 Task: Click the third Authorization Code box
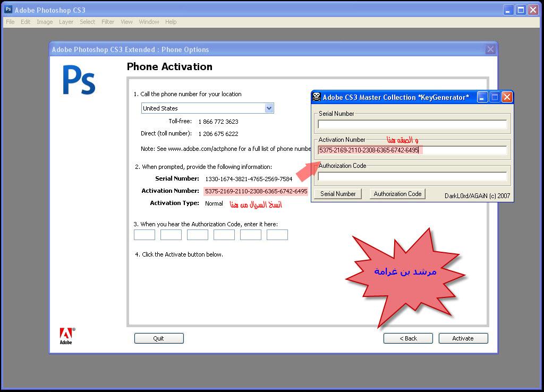(x=198, y=235)
